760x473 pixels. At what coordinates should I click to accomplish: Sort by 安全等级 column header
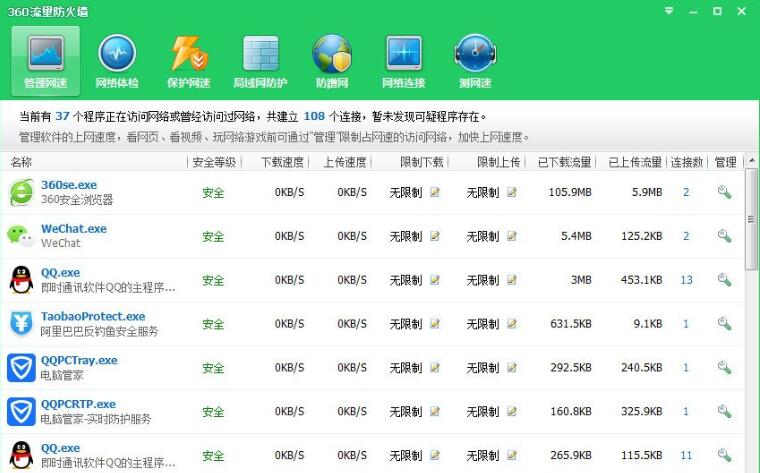pos(214,162)
